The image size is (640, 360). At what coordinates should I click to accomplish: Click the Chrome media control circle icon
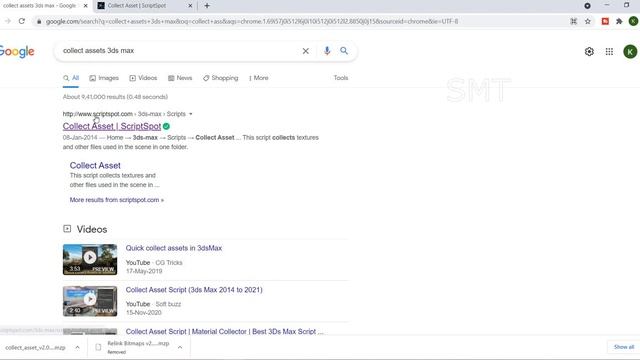point(587,6)
